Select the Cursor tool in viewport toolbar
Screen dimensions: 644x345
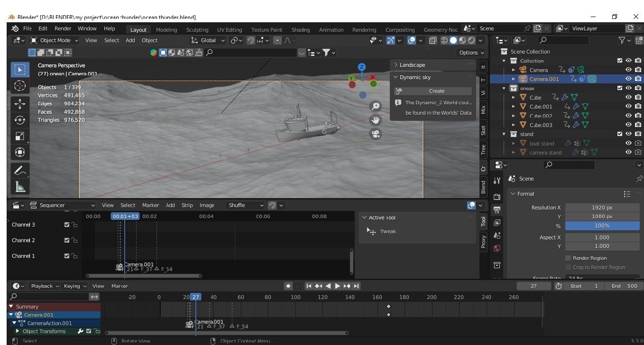click(x=20, y=86)
